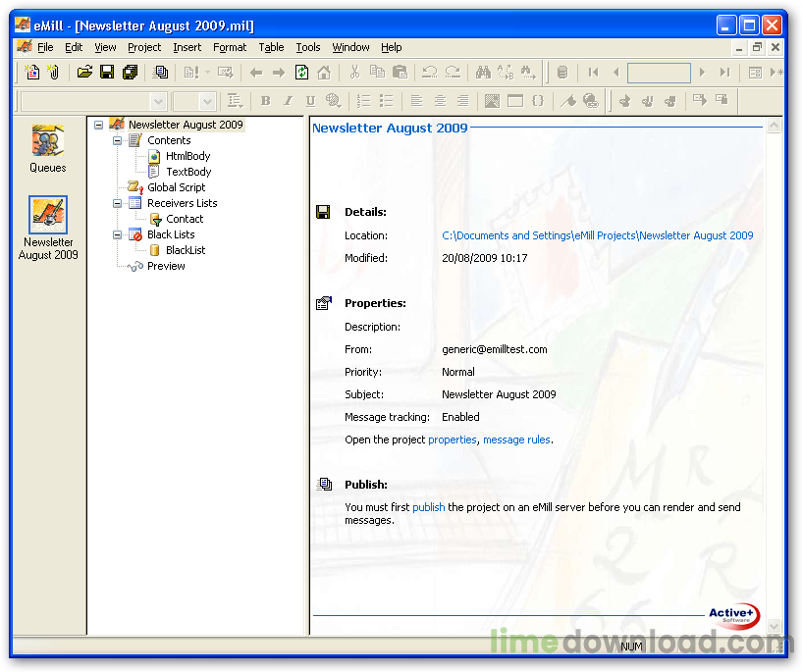Click the bulleted list icon
802x672 pixels.
387,101
